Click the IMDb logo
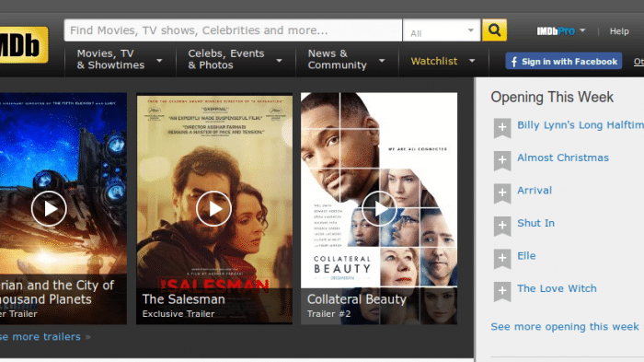This screenshot has width=644, height=362. (x=23, y=45)
